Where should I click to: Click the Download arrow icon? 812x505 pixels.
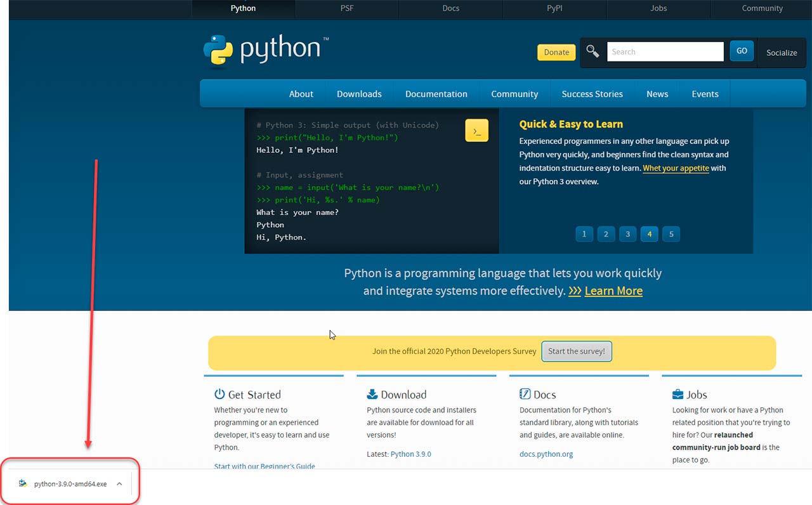pos(372,394)
